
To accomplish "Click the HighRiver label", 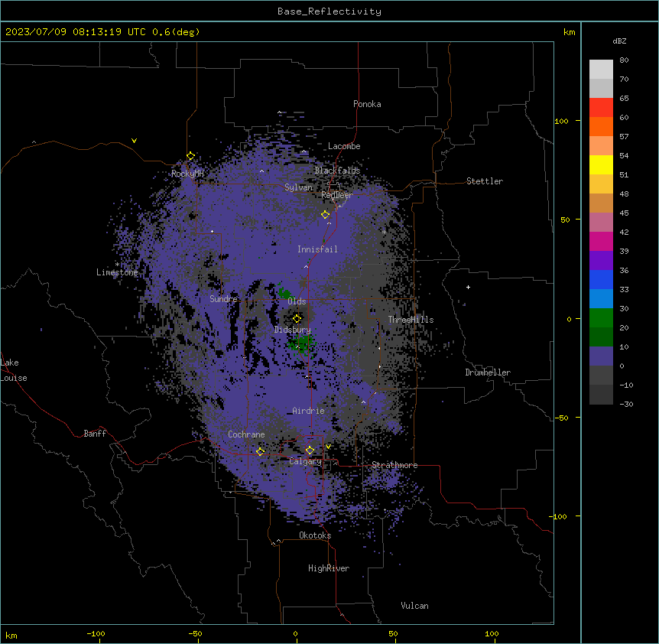I will pos(329,568).
